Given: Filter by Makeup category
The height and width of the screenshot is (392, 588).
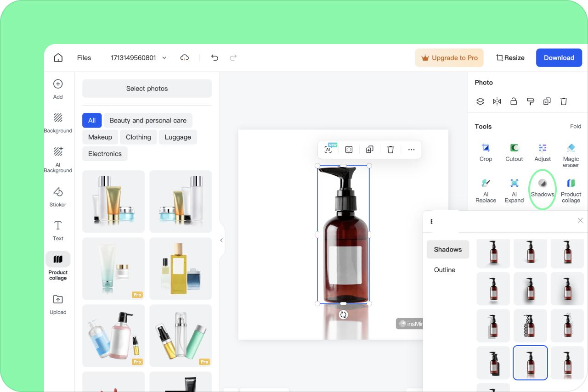Looking at the screenshot, I should 100,137.
